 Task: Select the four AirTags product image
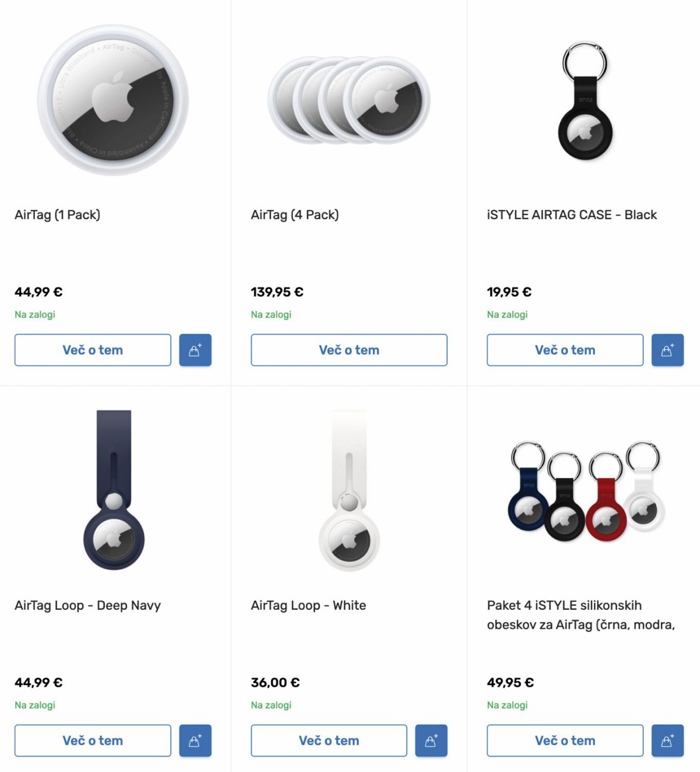point(349,100)
